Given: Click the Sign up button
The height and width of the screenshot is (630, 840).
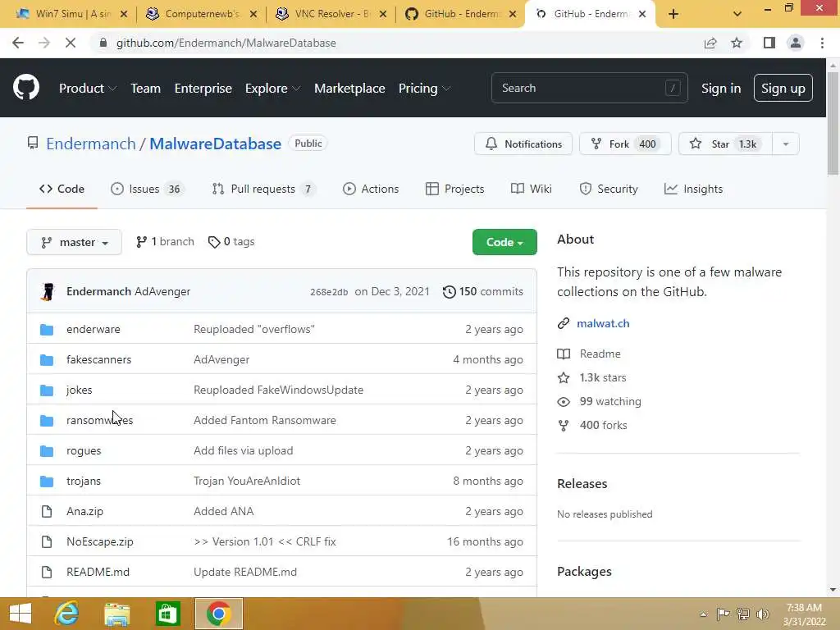Looking at the screenshot, I should pos(783,89).
